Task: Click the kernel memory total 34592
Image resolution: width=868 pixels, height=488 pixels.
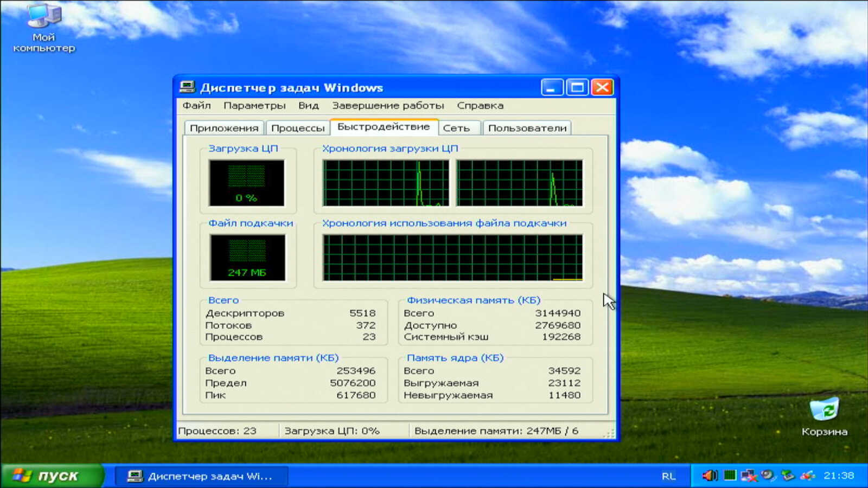Action: pyautogui.click(x=564, y=371)
